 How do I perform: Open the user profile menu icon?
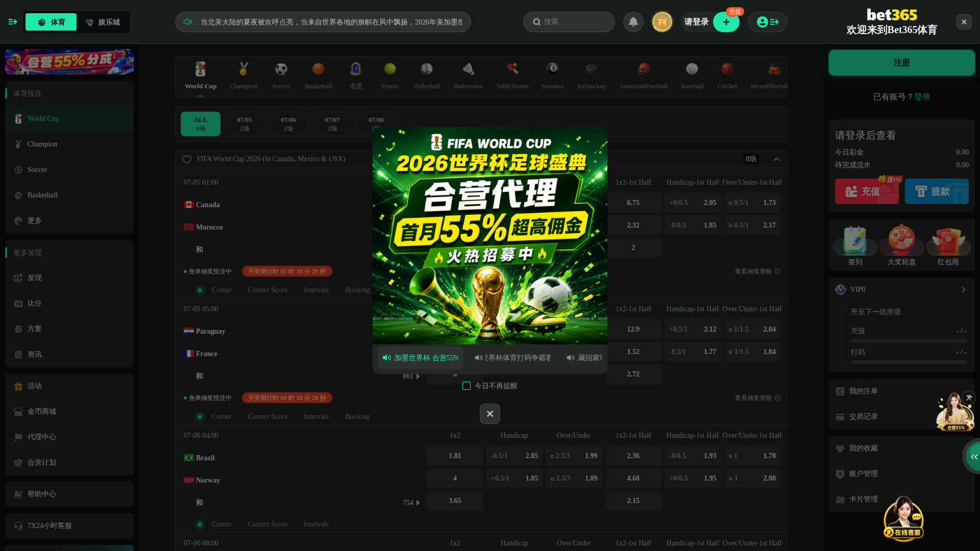click(x=767, y=22)
